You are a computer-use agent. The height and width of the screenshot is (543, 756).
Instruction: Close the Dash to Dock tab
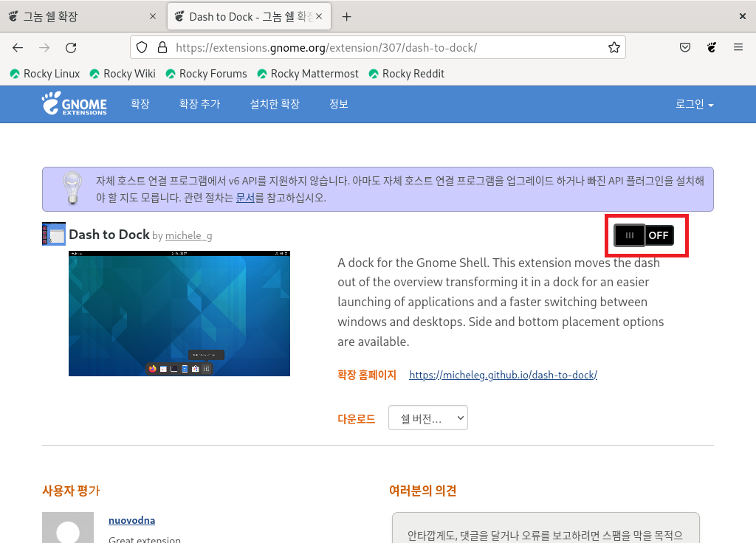point(319,16)
